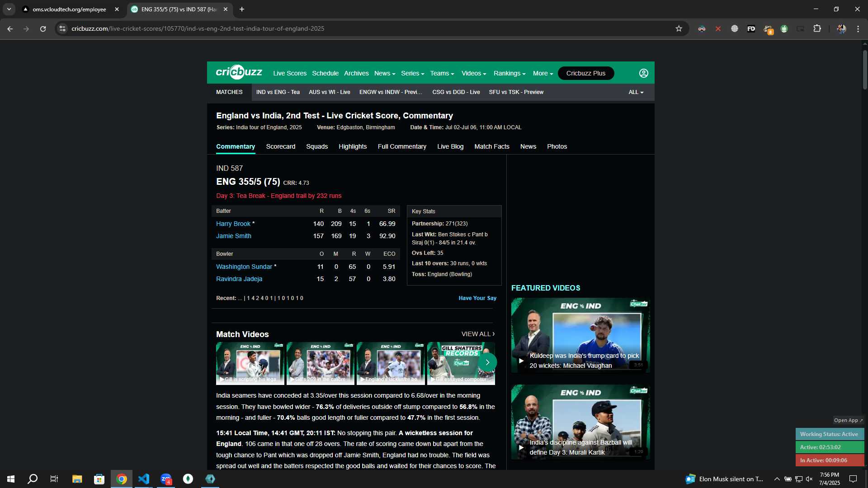Show hidden system tray icons
This screenshot has height=488, width=868.
coord(777,479)
